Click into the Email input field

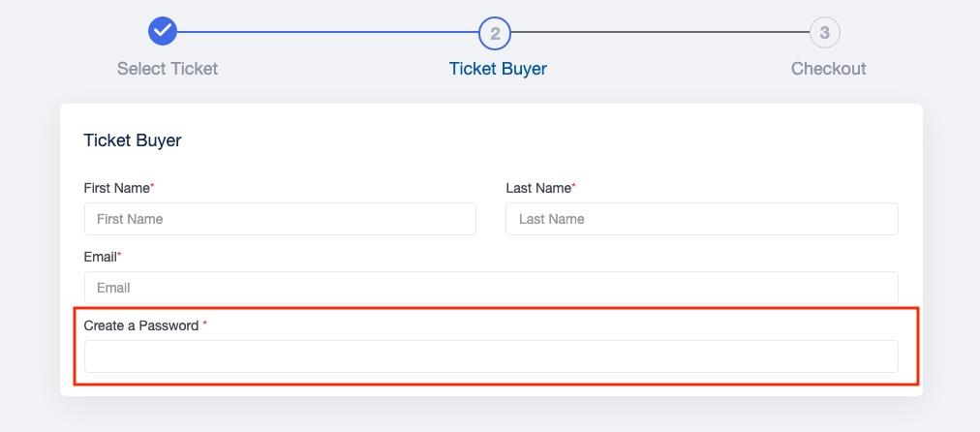coord(491,288)
